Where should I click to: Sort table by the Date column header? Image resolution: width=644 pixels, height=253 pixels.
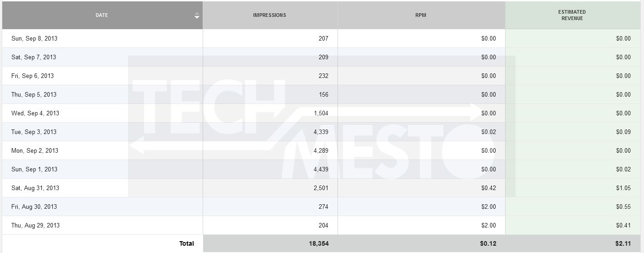coord(102,15)
